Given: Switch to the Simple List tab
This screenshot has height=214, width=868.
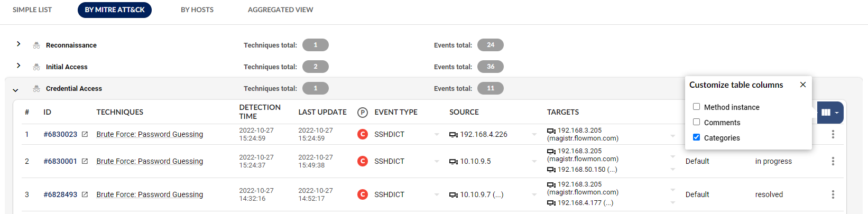Looking at the screenshot, I should pyautogui.click(x=32, y=10).
